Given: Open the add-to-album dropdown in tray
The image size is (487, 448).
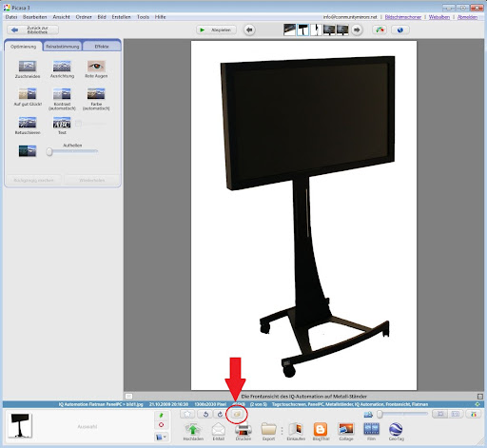Looking at the screenshot, I should coord(161,438).
